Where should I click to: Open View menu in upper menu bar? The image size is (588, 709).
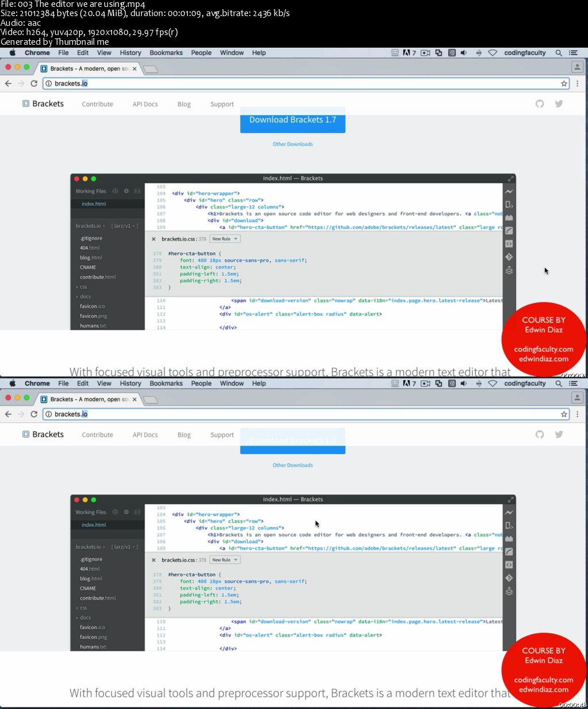[104, 53]
